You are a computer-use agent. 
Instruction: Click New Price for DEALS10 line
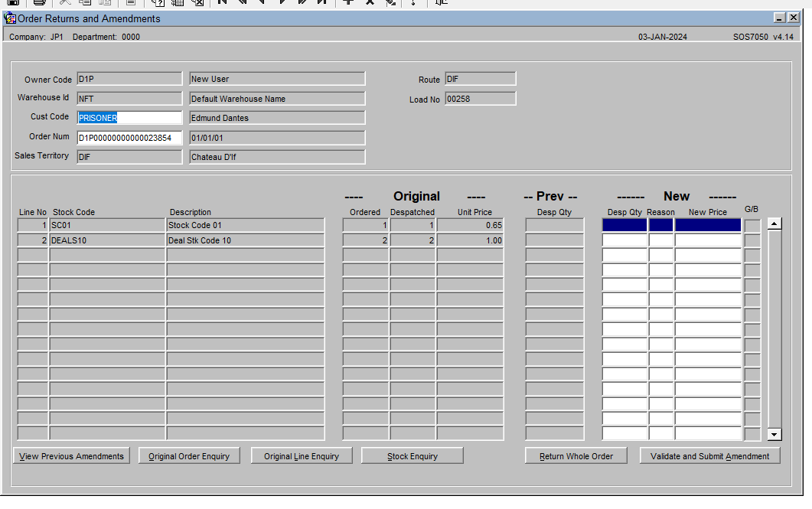click(x=708, y=240)
